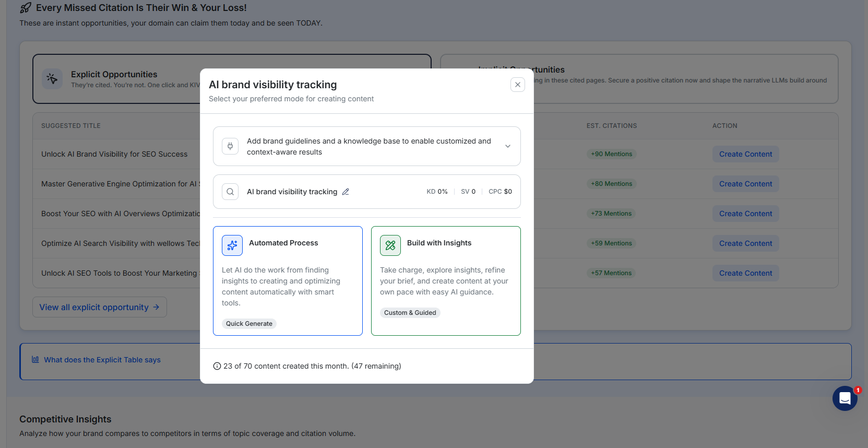
Task: Edit keyword with the pencil icon
Action: tap(346, 192)
